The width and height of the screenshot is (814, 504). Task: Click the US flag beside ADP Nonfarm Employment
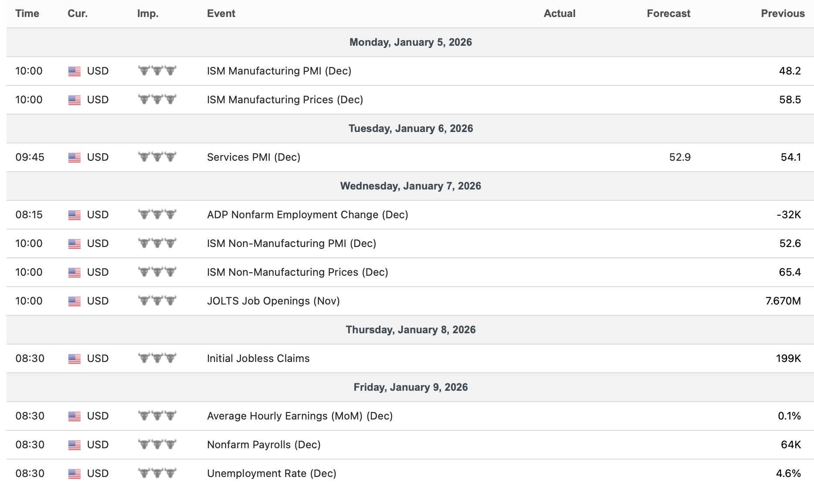pos(75,215)
